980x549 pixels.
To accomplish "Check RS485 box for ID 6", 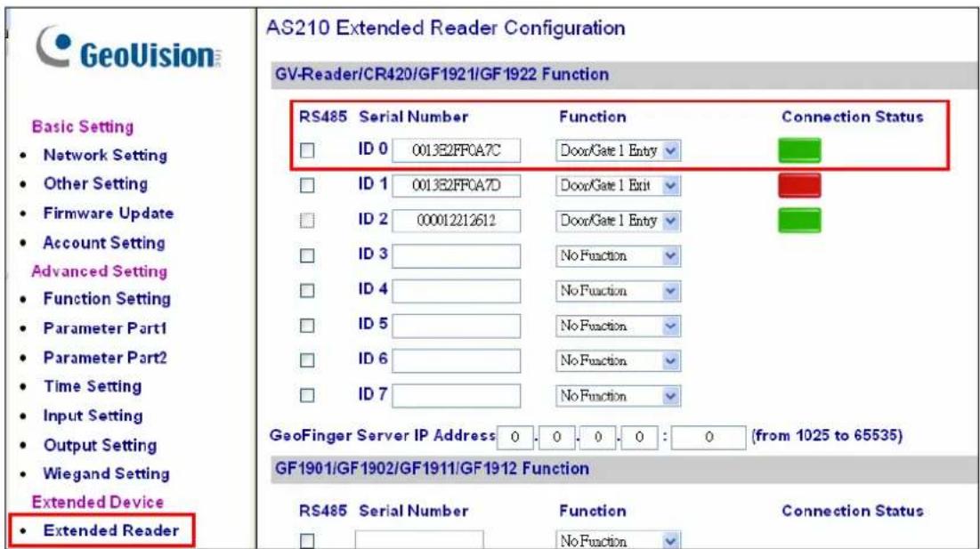I will pyautogui.click(x=307, y=360).
